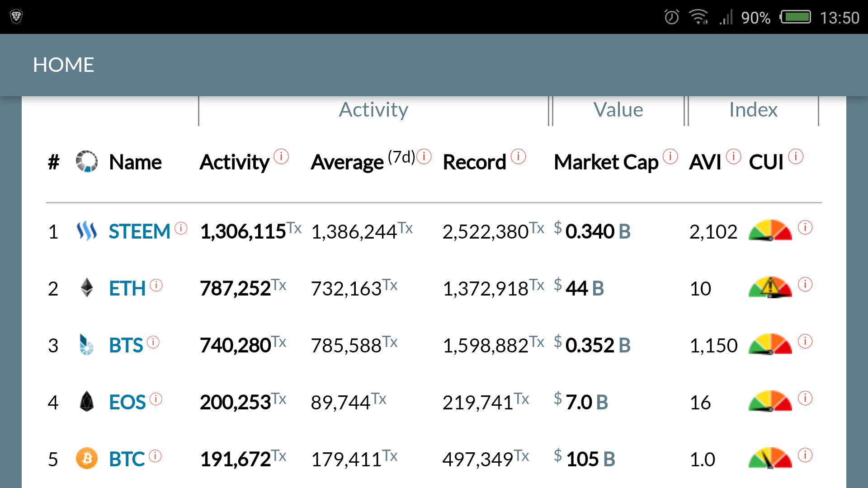The image size is (868, 488).
Task: Open info icon next to ETH name
Action: pyautogui.click(x=156, y=285)
